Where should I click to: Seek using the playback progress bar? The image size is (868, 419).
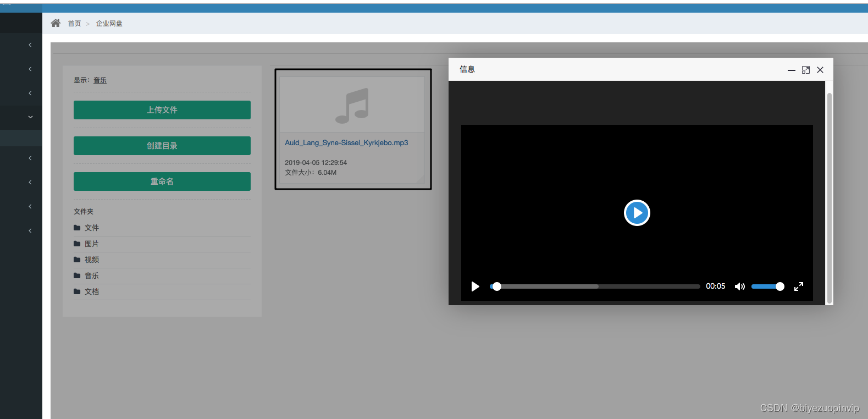595,286
